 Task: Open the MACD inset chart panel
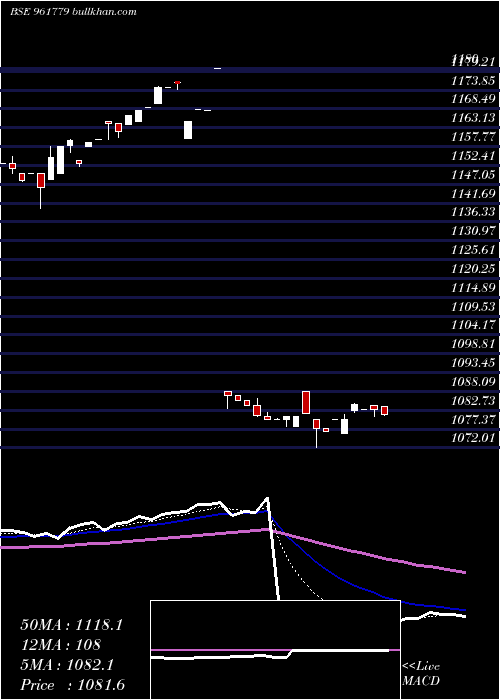tap(275, 650)
